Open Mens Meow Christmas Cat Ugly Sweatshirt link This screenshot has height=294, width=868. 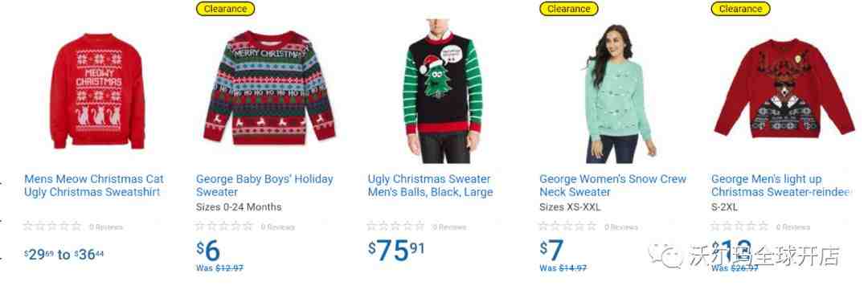(94, 186)
